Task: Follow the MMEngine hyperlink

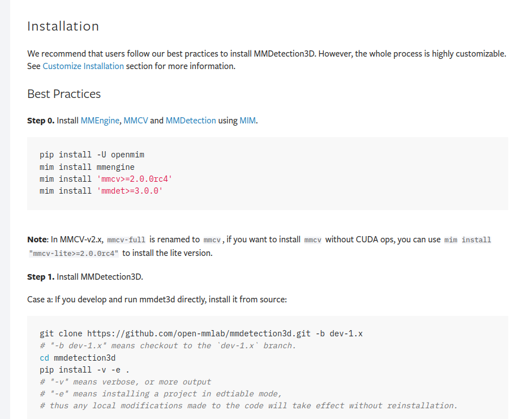Action: pos(100,121)
